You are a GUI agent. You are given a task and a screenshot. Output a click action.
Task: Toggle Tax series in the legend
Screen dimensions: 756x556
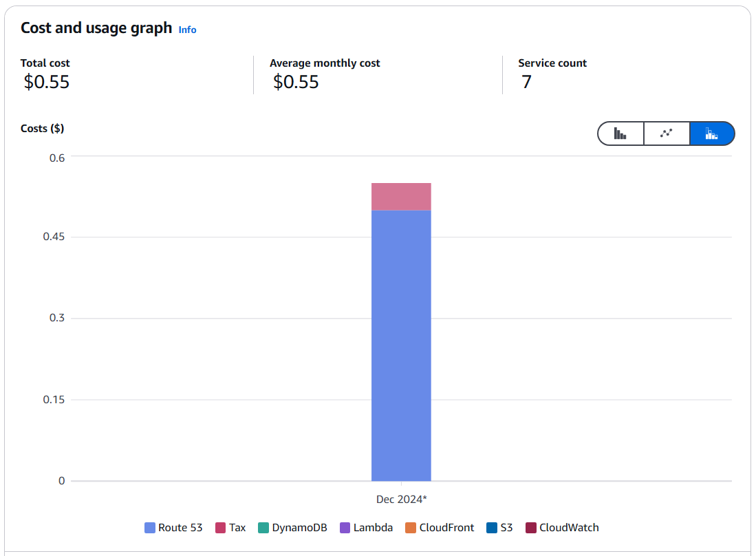[230, 528]
